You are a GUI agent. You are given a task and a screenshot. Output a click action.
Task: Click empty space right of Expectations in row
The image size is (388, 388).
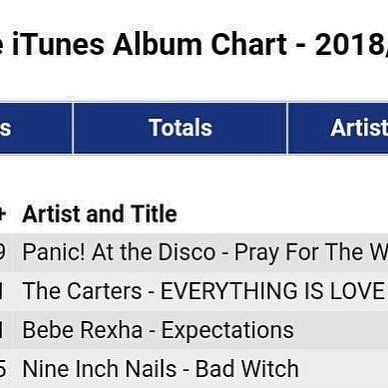(x=340, y=330)
